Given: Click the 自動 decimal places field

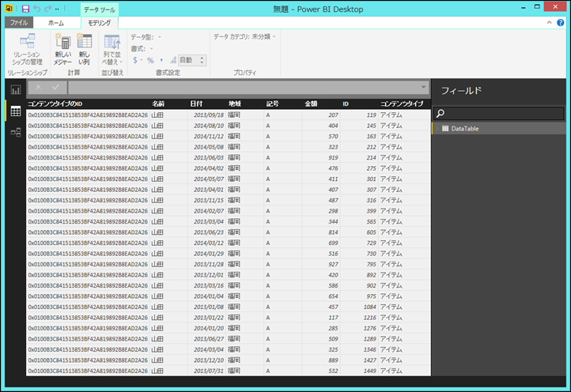Looking at the screenshot, I should 188,60.
